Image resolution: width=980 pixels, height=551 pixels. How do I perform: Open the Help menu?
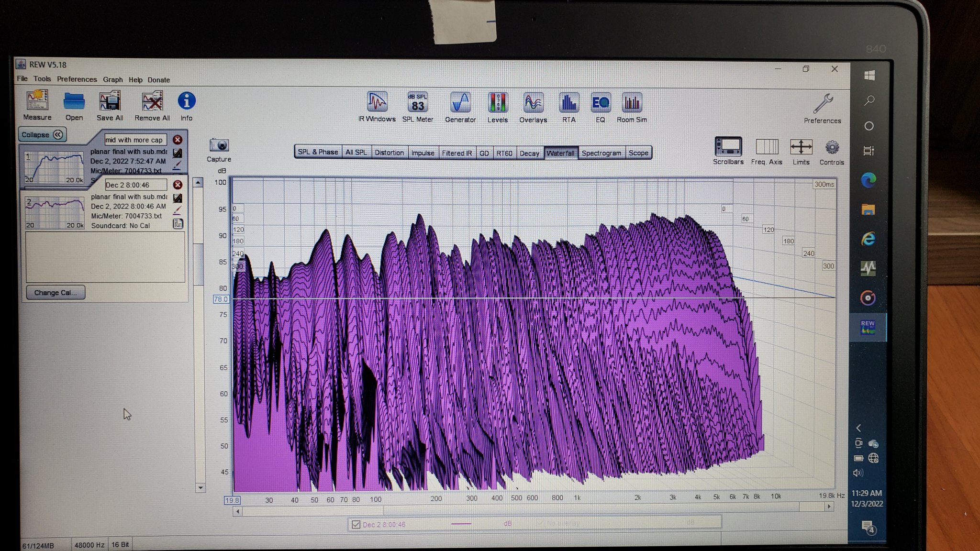click(135, 80)
